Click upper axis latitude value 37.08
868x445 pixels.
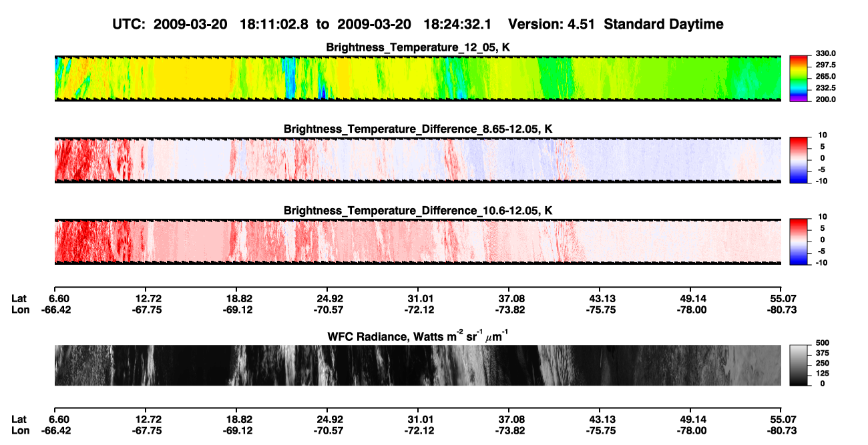509,298
